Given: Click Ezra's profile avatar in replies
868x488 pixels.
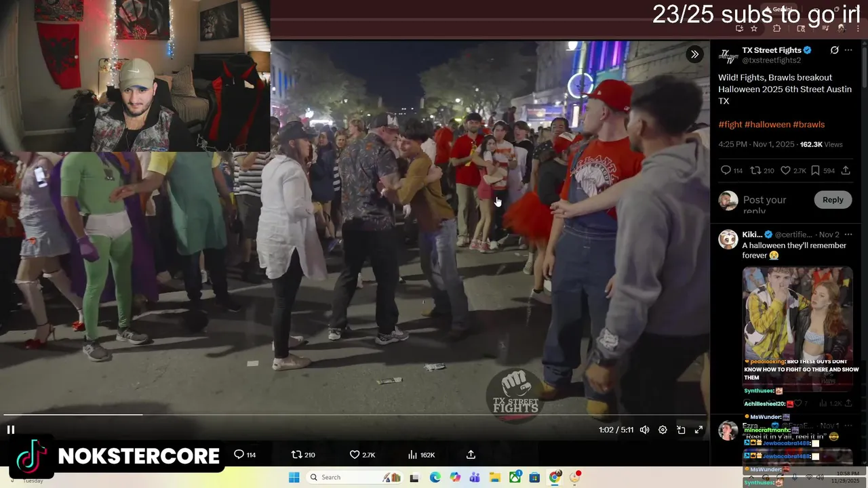Looking at the screenshot, I should tap(728, 430).
